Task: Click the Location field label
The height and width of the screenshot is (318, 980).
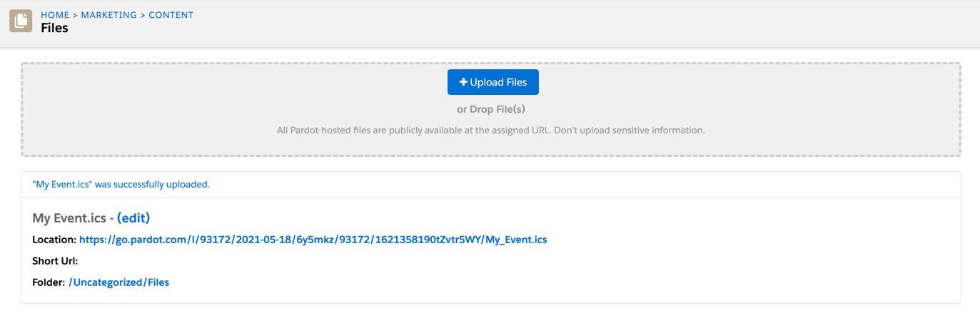Action: pyautogui.click(x=54, y=240)
